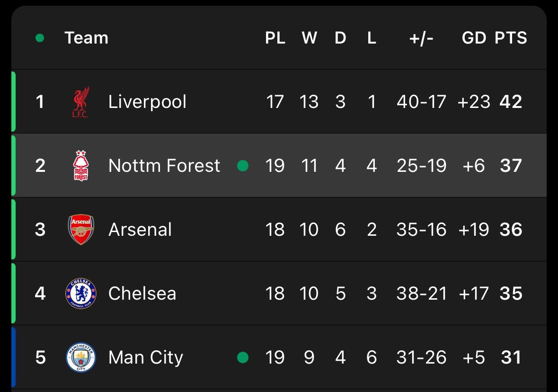Select the PL column header
The width and height of the screenshot is (558, 392).
(x=275, y=38)
